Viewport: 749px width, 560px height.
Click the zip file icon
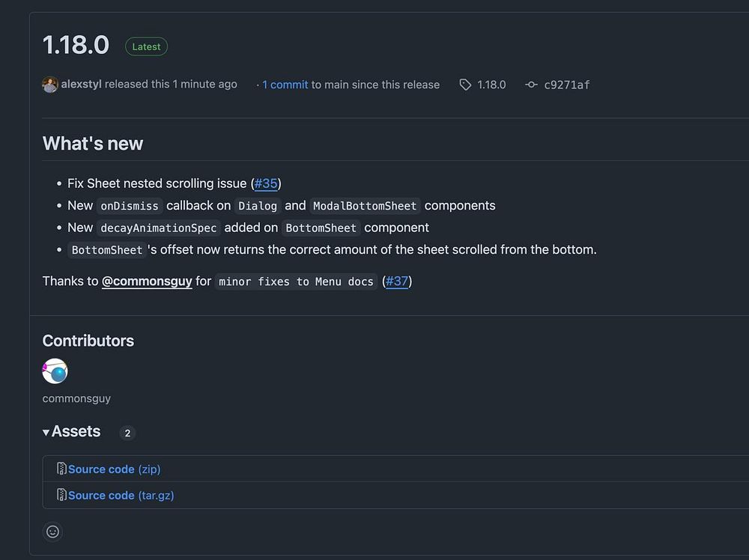(61, 469)
